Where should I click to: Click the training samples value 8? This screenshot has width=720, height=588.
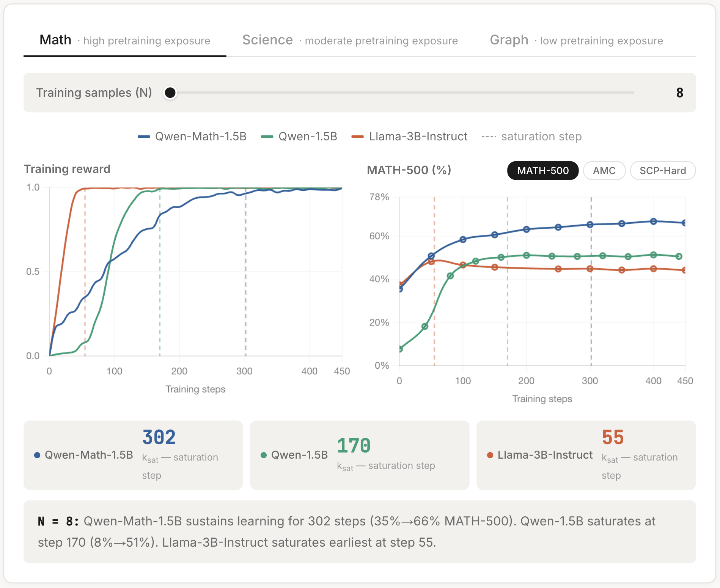680,93
